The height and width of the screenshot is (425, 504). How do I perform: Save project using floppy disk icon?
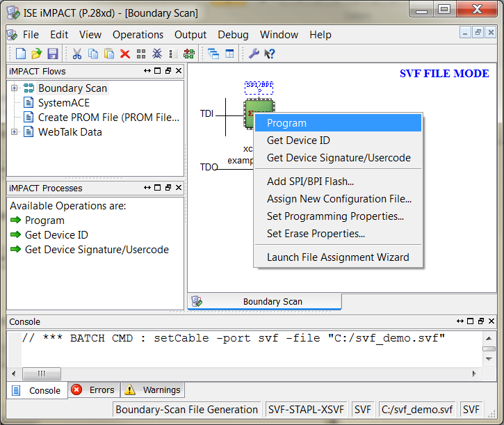pyautogui.click(x=53, y=54)
